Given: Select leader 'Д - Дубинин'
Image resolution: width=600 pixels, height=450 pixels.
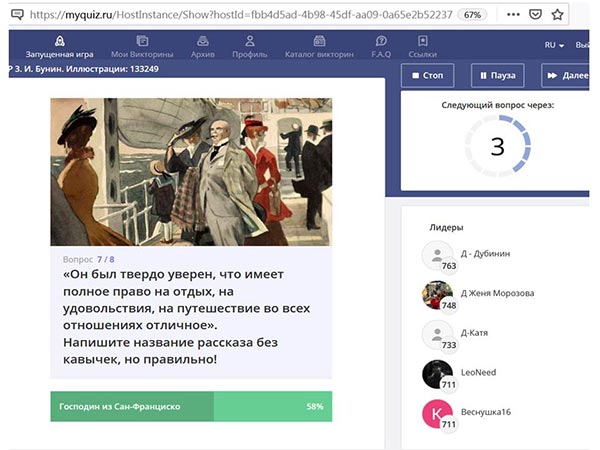Looking at the screenshot, I should pyautogui.click(x=485, y=254).
